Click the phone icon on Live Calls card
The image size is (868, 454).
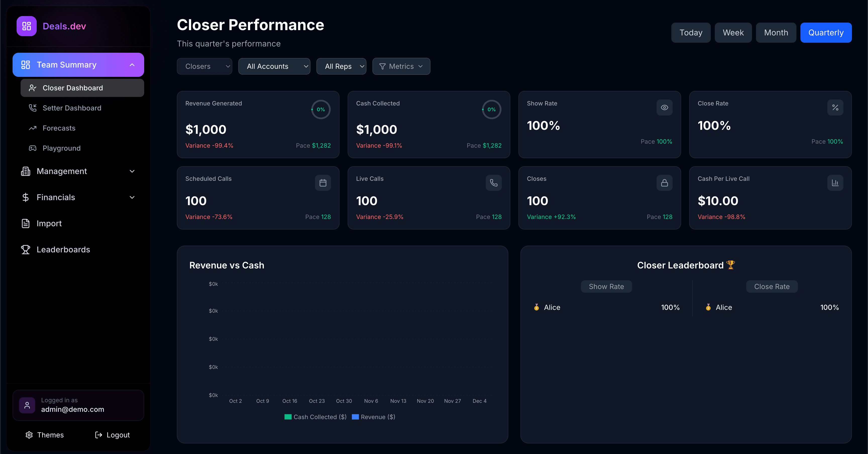(x=493, y=183)
